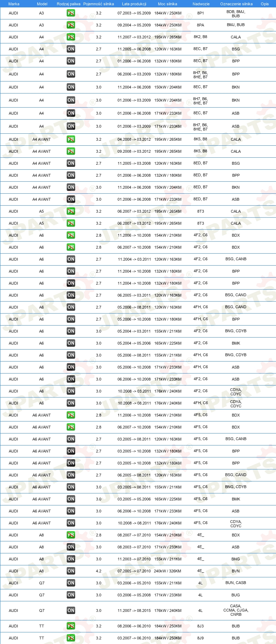Image resolution: width=276 pixels, height=644 pixels.
Task: Select the 240kW / 326KM power cell
Action: click(168, 571)
